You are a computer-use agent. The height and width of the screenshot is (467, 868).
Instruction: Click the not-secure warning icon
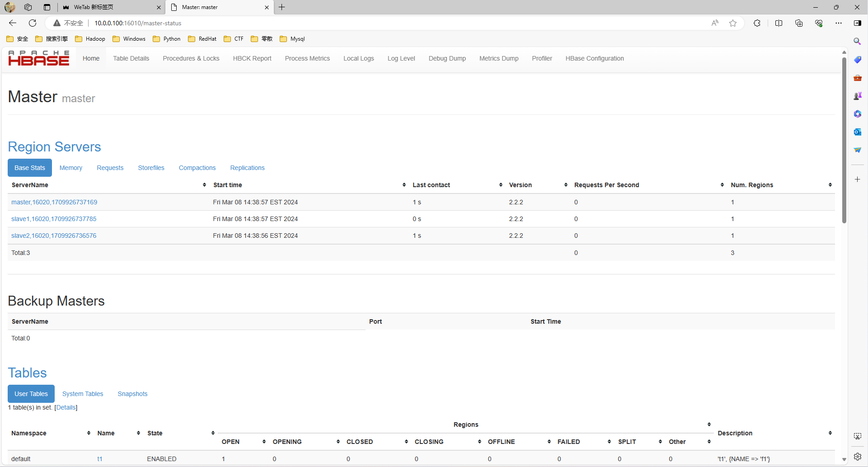[x=57, y=23]
